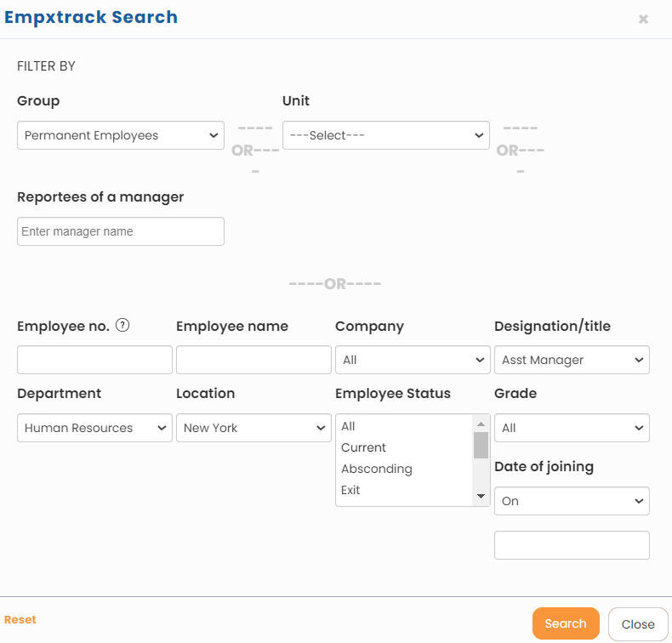The height and width of the screenshot is (643, 672).
Task: Expand the Grade dropdown
Action: [572, 428]
